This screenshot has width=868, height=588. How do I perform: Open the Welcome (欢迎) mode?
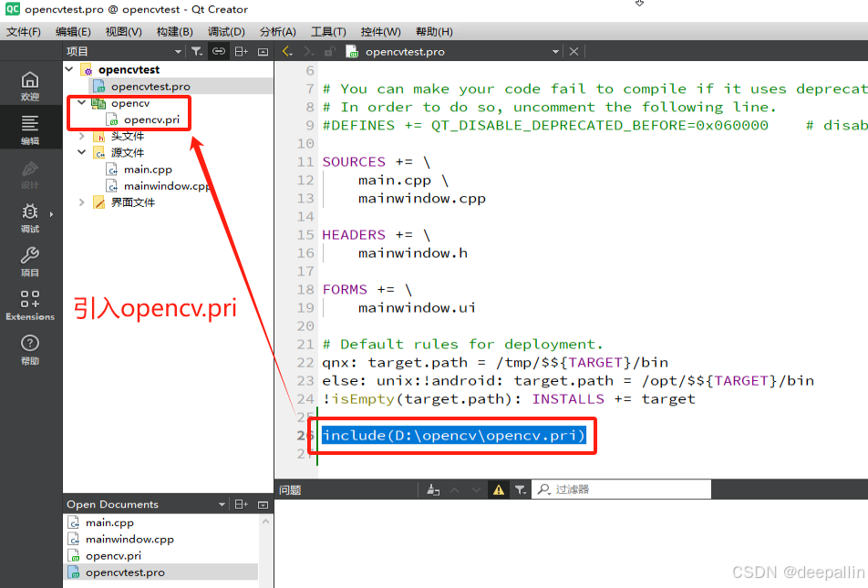pos(30,86)
